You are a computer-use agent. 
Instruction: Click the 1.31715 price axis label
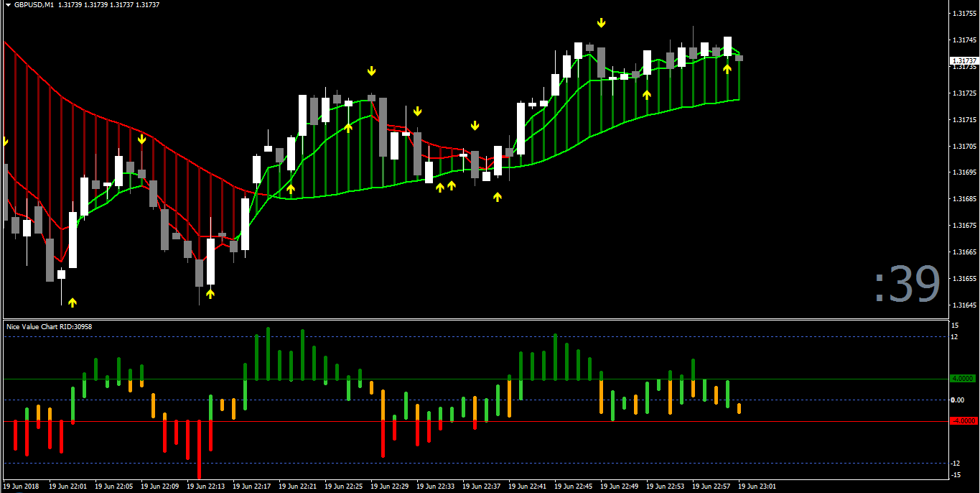[x=964, y=120]
